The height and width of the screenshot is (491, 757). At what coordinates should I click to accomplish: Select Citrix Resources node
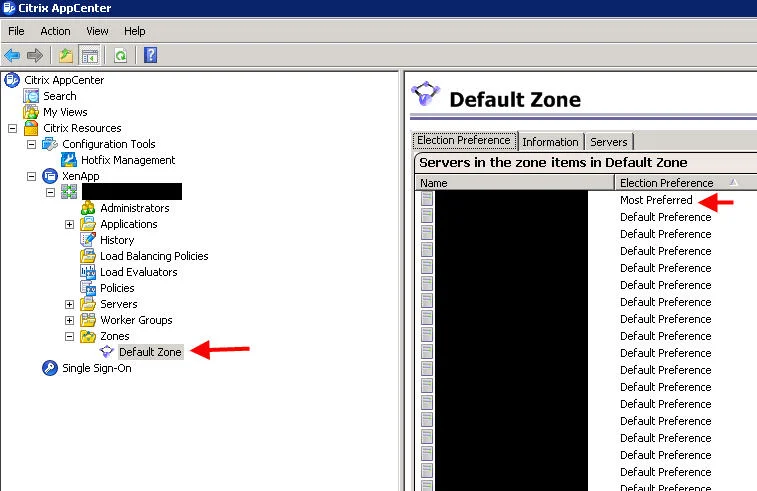tap(82, 128)
